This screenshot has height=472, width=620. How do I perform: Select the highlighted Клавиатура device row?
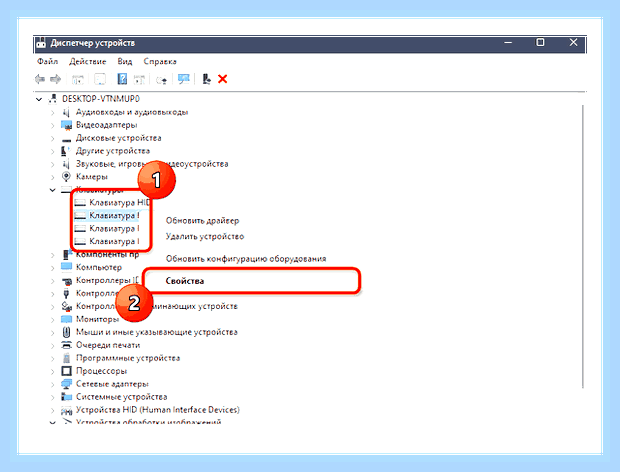click(107, 216)
